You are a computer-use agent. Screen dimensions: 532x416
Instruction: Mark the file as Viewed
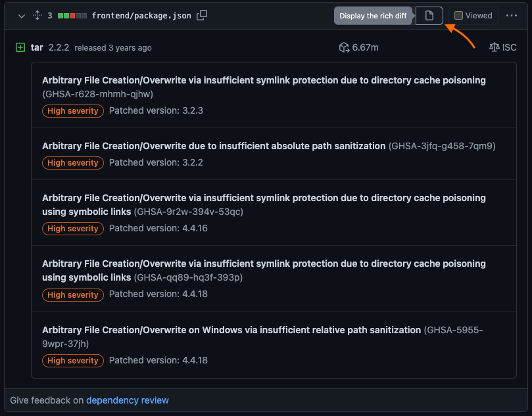click(459, 16)
